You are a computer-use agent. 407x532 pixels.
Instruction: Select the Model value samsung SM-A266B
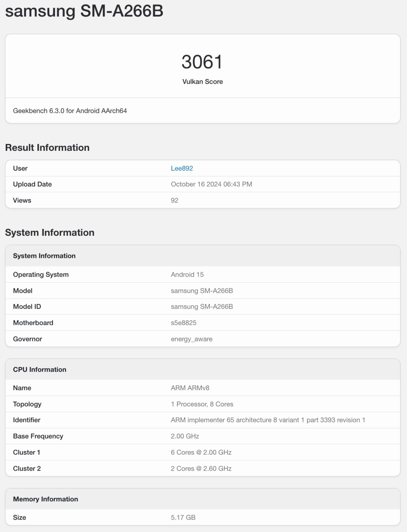(x=202, y=291)
